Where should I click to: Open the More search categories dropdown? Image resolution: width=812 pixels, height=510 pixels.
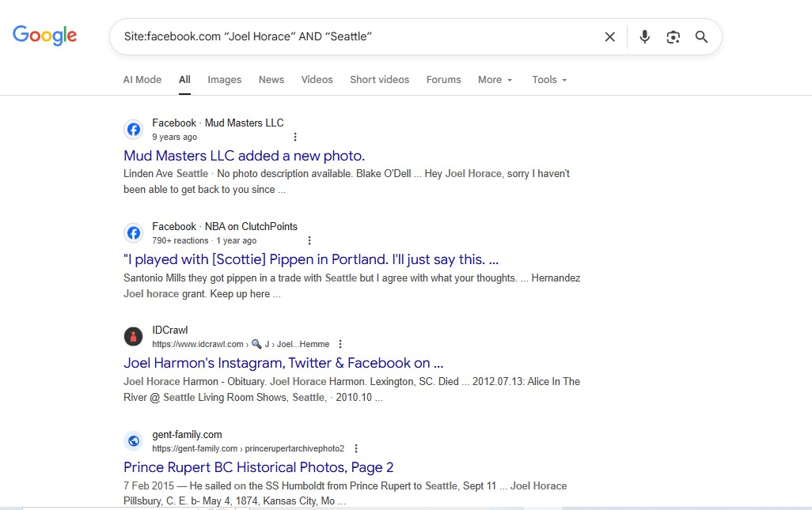point(494,79)
